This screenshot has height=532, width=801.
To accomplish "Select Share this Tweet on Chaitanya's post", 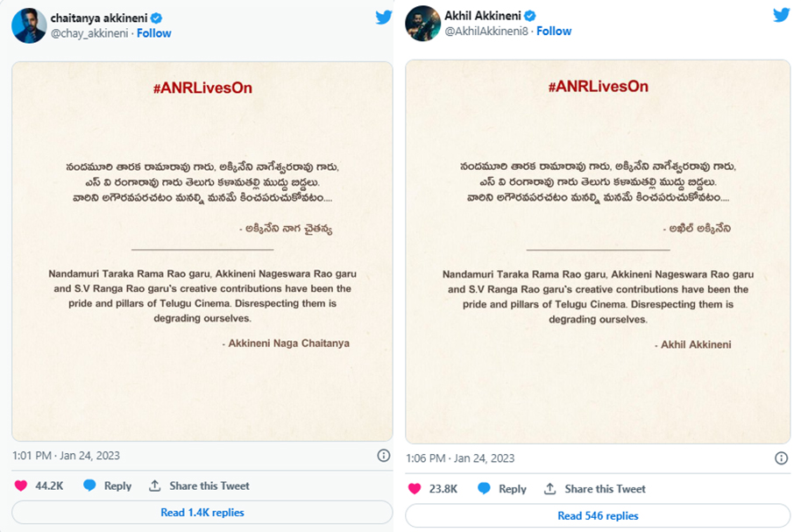I will [x=202, y=486].
